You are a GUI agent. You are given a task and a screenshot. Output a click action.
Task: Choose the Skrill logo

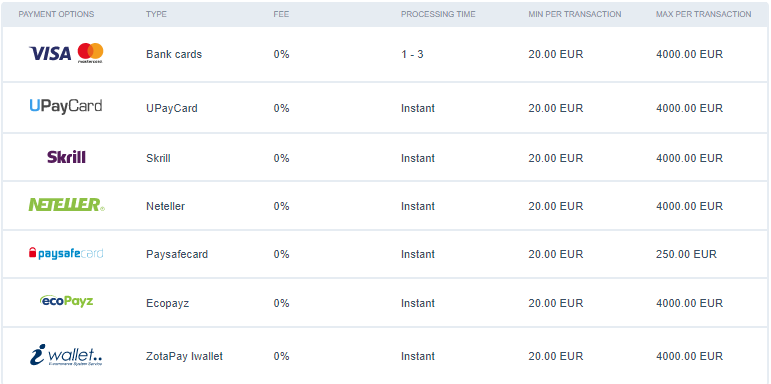coord(66,157)
